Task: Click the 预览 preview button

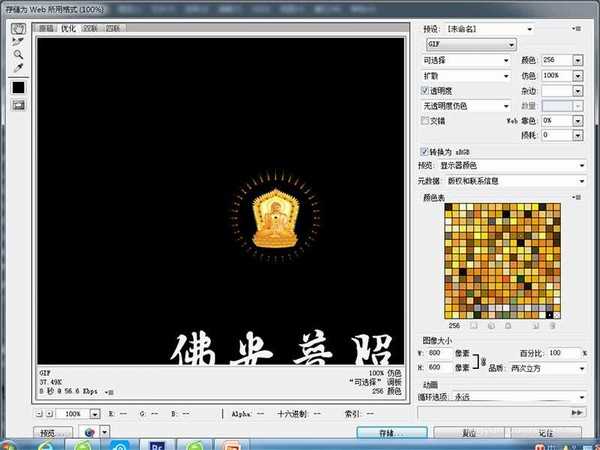Action: click(53, 433)
